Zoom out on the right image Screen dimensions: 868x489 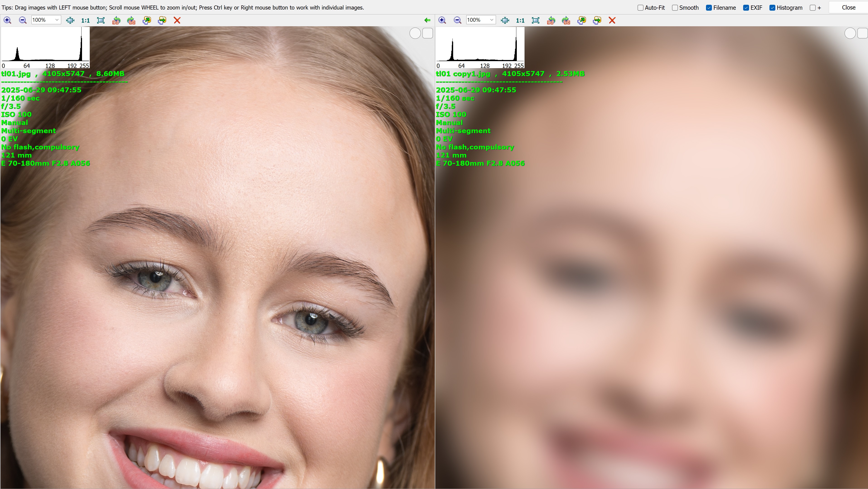tap(457, 20)
